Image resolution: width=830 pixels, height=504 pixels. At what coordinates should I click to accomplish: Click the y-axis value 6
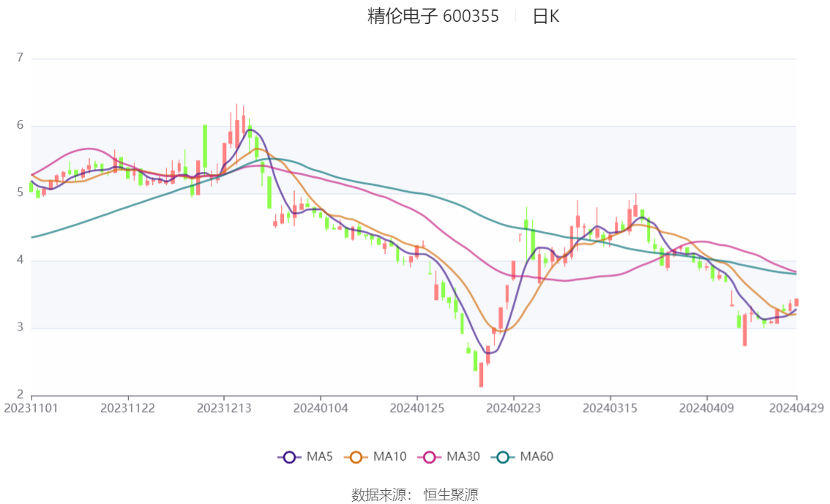[x=20, y=125]
